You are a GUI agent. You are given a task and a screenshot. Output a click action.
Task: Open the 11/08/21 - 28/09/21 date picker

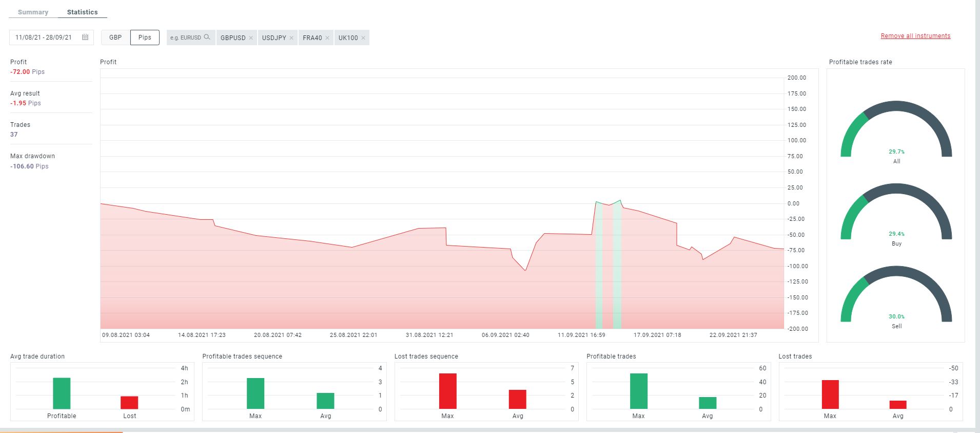tap(51, 37)
